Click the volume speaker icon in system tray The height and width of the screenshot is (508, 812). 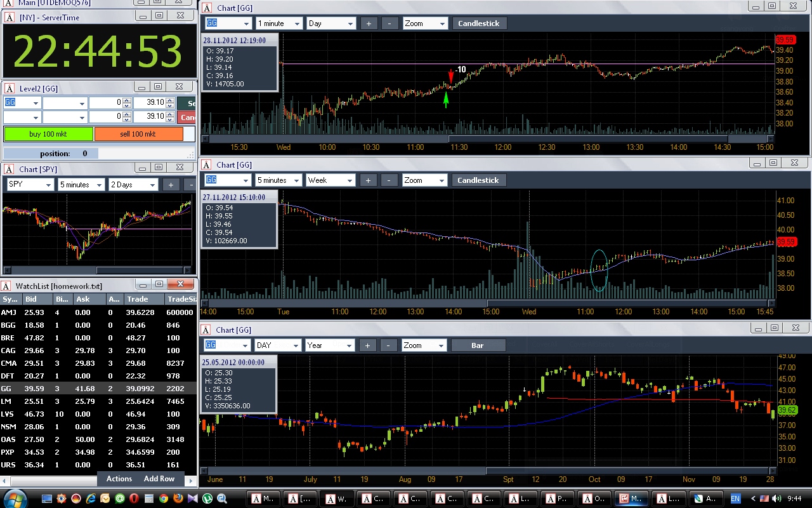776,498
